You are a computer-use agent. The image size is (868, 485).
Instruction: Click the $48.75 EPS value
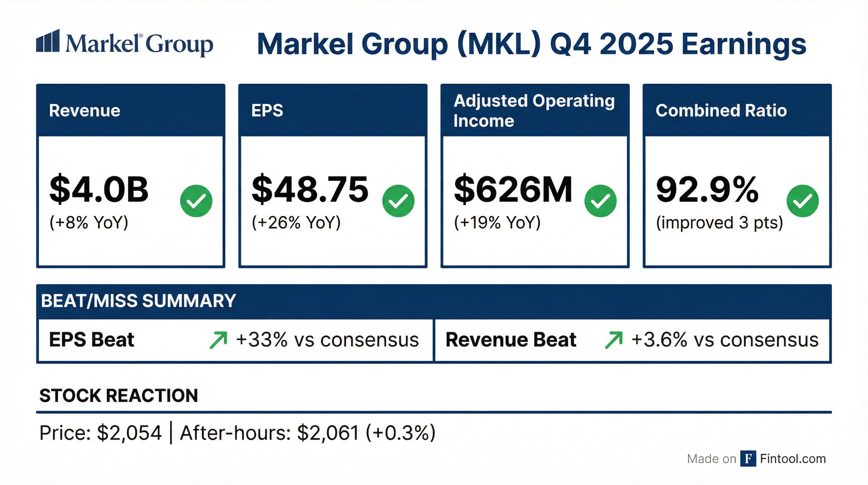click(x=310, y=189)
